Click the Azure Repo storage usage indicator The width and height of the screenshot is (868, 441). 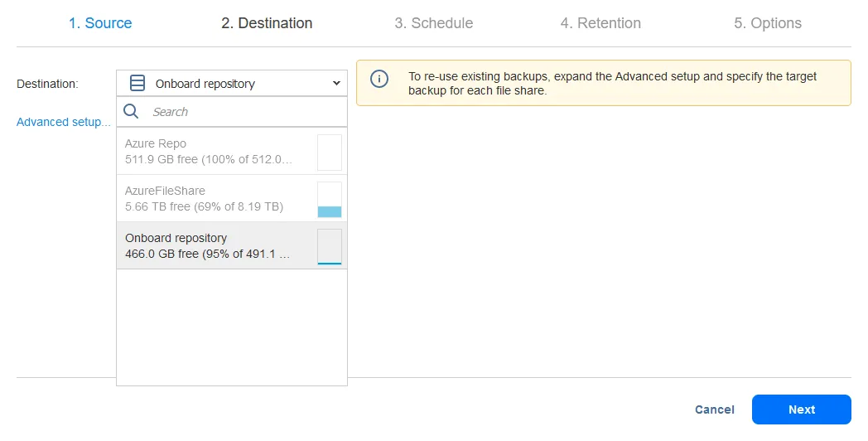tap(329, 152)
